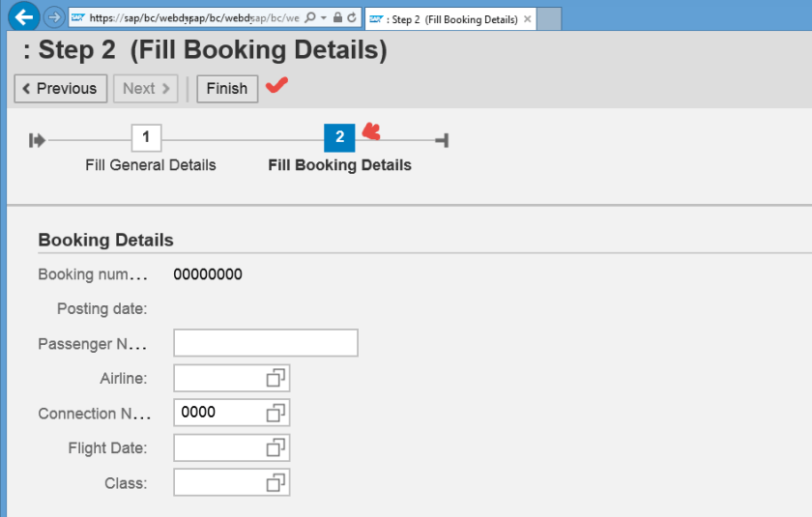Image resolution: width=812 pixels, height=517 pixels.
Task: Open value help for Class
Action: (x=275, y=482)
